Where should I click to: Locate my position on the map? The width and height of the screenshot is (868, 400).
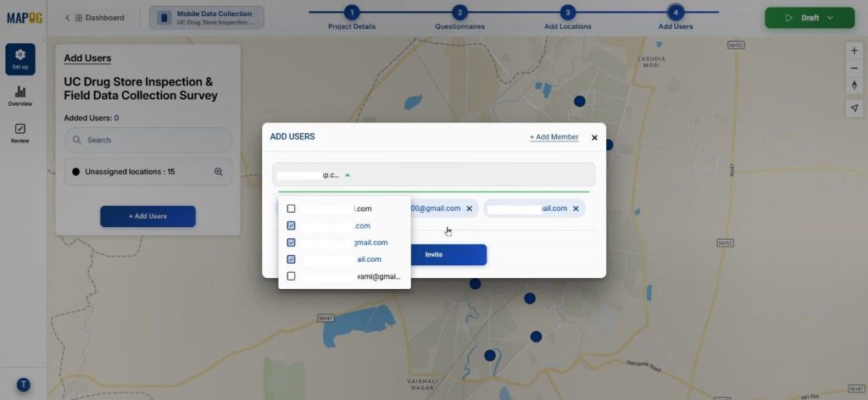854,108
